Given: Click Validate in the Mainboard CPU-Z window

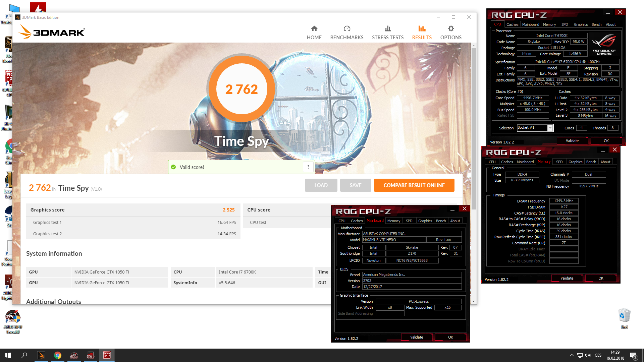Looking at the screenshot, I should (417, 337).
